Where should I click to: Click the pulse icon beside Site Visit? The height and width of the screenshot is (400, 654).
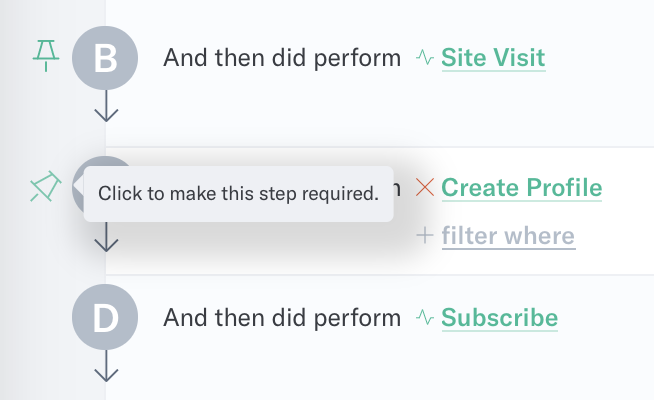click(425, 58)
